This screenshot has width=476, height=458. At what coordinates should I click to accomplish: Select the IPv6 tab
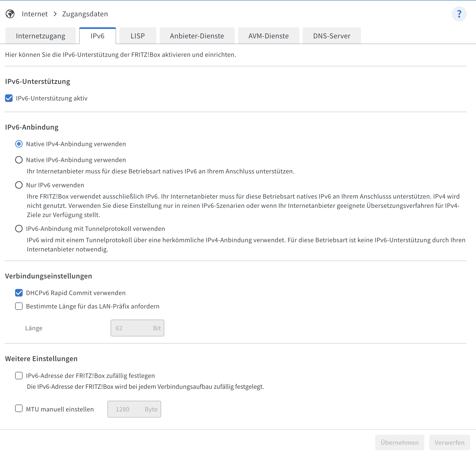click(x=97, y=36)
